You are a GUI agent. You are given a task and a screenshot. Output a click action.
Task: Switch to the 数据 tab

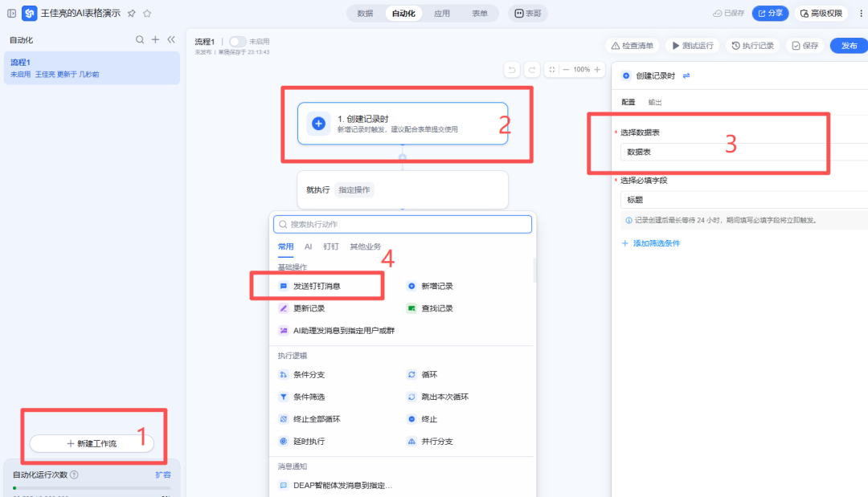pos(365,14)
